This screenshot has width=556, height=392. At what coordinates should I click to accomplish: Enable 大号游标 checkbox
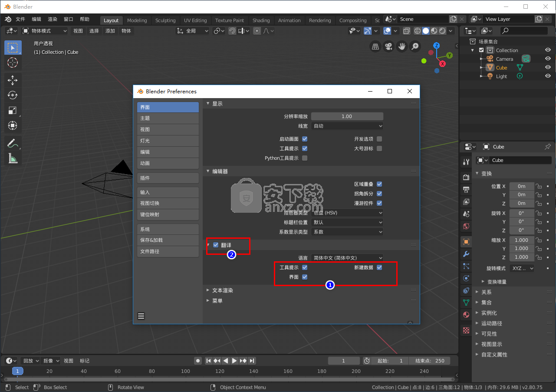click(x=379, y=148)
